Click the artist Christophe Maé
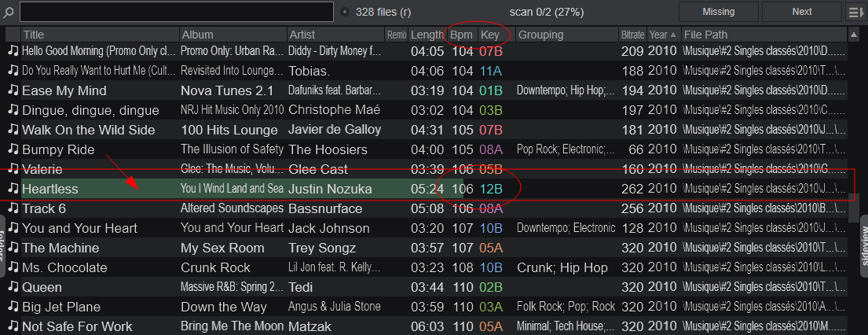This screenshot has height=335, width=868. coord(335,110)
